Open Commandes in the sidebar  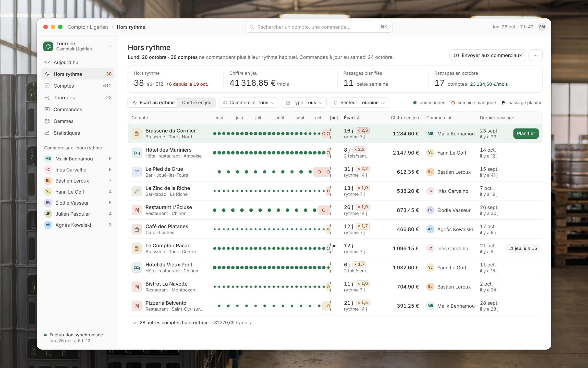point(78,109)
